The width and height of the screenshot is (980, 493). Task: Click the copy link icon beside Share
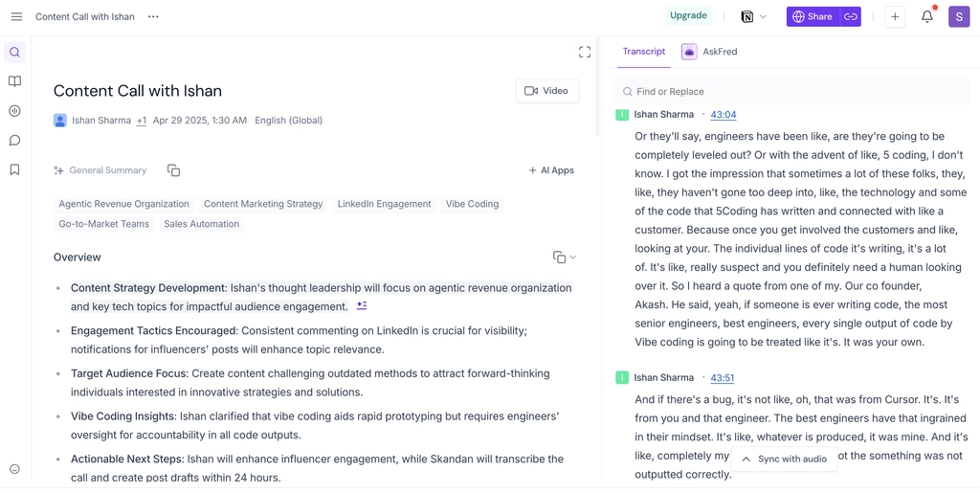click(850, 16)
